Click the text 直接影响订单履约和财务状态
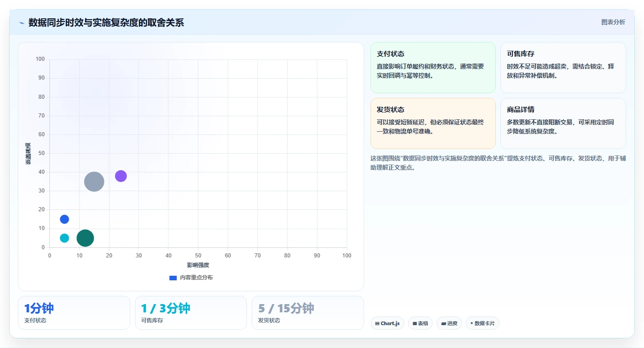This screenshot has height=348, width=644. coord(415,66)
